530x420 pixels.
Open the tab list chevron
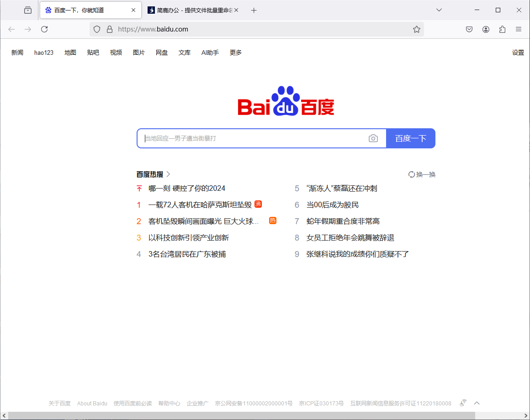pos(439,10)
